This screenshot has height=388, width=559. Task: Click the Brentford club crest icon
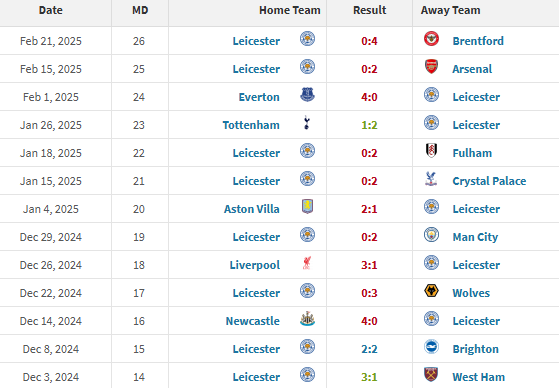431,39
